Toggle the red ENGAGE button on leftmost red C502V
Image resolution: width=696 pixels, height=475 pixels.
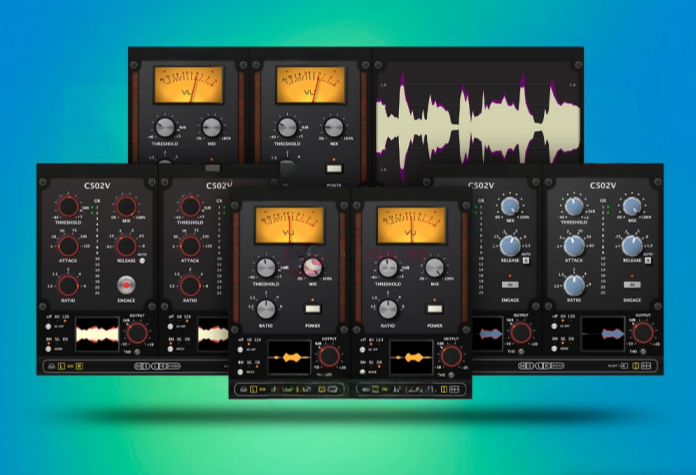coord(126,285)
